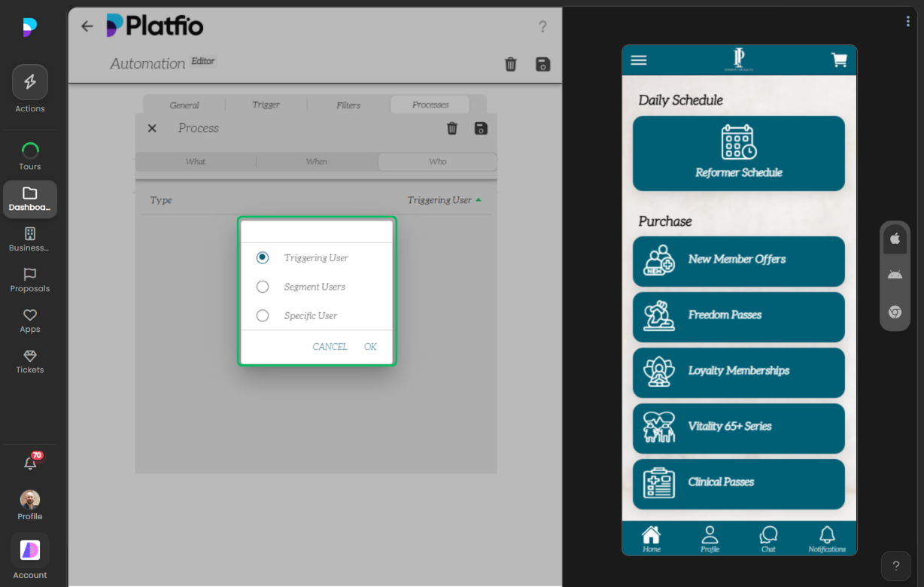
Task: Switch preview to the Android device
Action: pyautogui.click(x=895, y=275)
